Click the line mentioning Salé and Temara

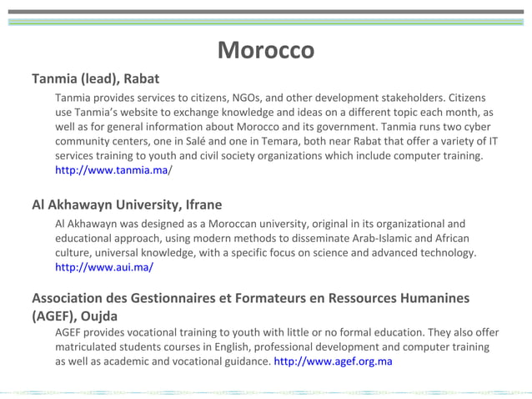(x=277, y=141)
